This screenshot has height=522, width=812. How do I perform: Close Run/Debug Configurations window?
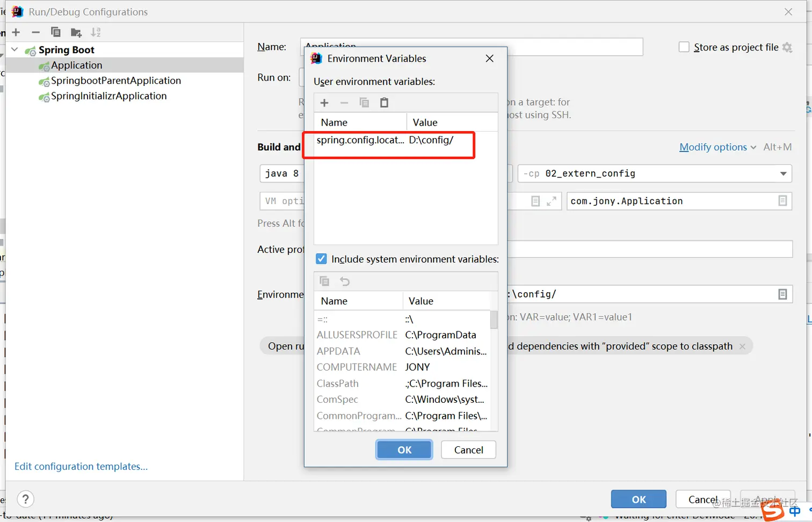point(788,12)
